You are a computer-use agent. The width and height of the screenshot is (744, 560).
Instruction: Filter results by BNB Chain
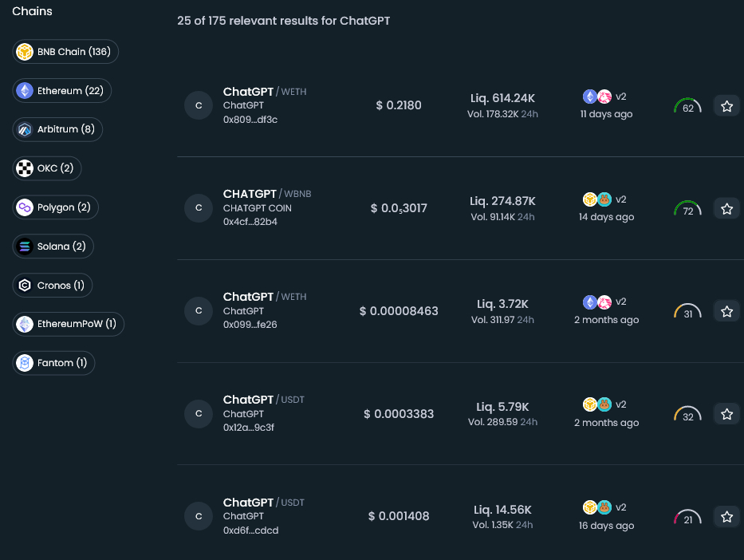coord(66,52)
